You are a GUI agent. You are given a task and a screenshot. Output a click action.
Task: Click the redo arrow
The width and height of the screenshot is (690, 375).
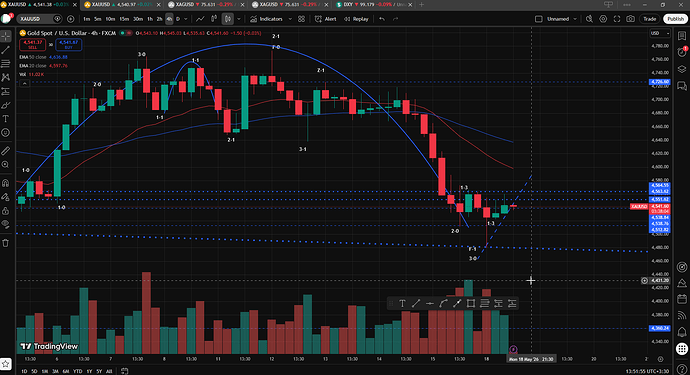(395, 19)
